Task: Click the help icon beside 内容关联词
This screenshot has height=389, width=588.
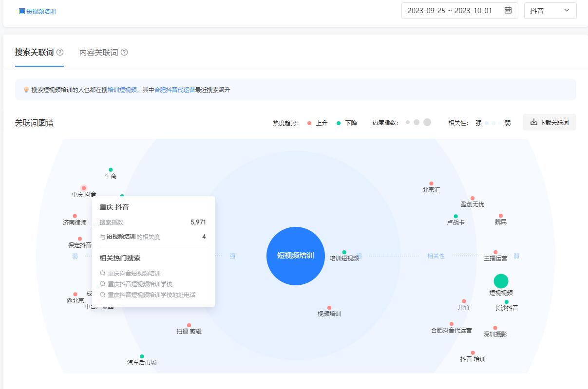Action: 124,52
